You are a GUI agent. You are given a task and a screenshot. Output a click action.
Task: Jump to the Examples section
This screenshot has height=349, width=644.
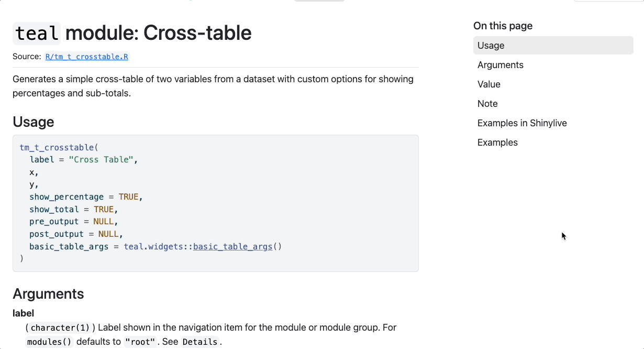point(497,142)
